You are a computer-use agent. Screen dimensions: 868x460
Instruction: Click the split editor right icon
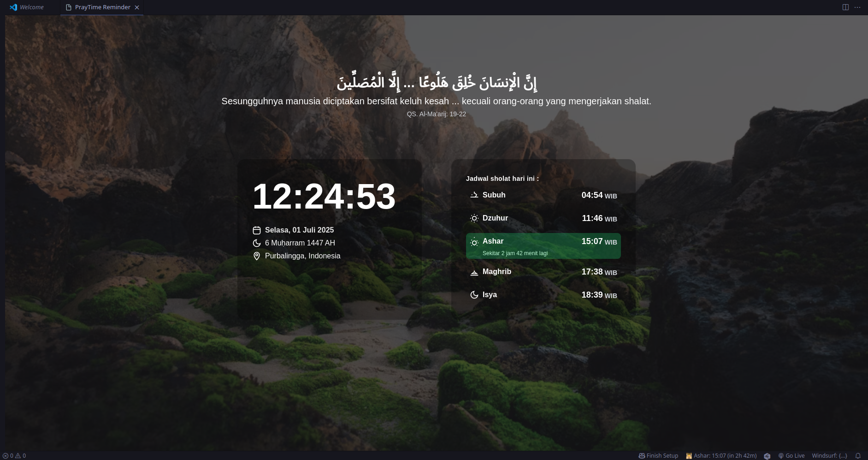coord(845,7)
